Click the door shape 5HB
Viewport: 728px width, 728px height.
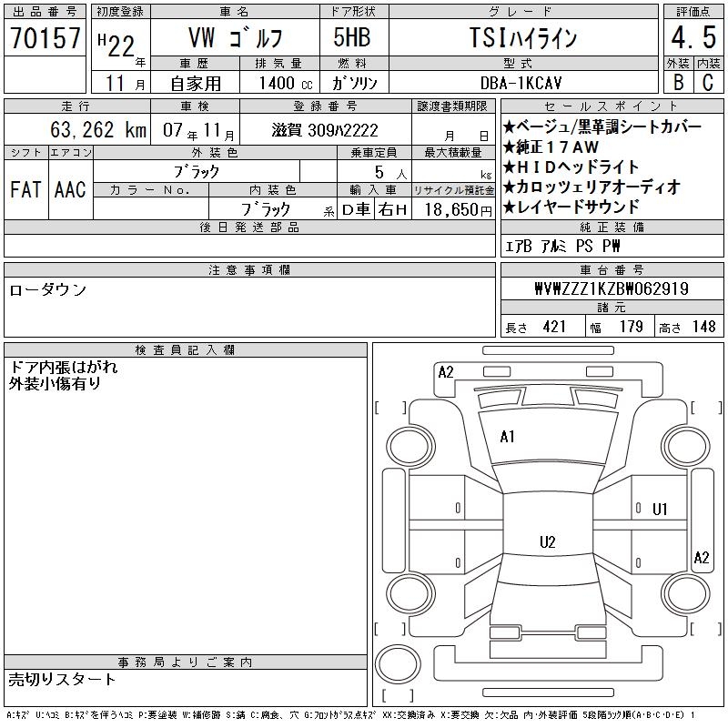pyautogui.click(x=352, y=37)
